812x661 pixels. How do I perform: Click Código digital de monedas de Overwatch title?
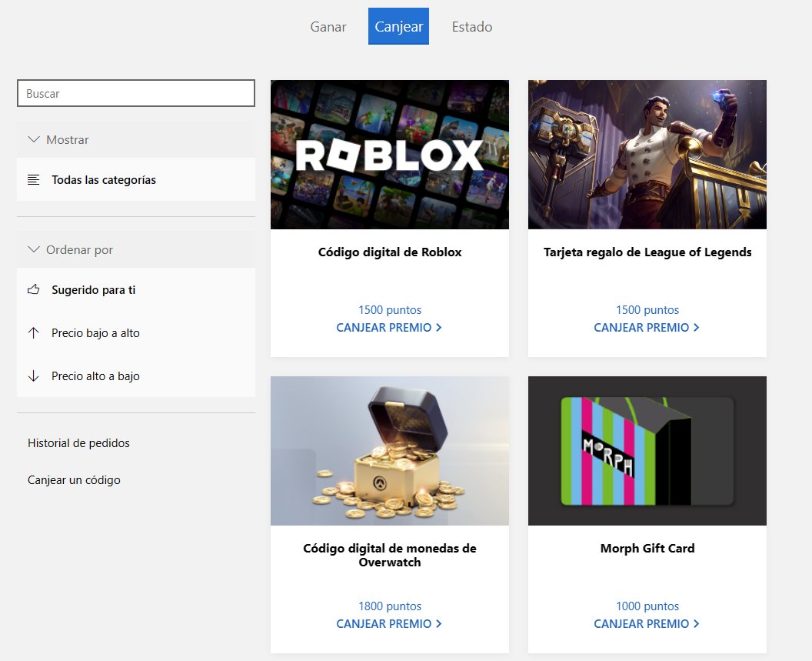[389, 555]
